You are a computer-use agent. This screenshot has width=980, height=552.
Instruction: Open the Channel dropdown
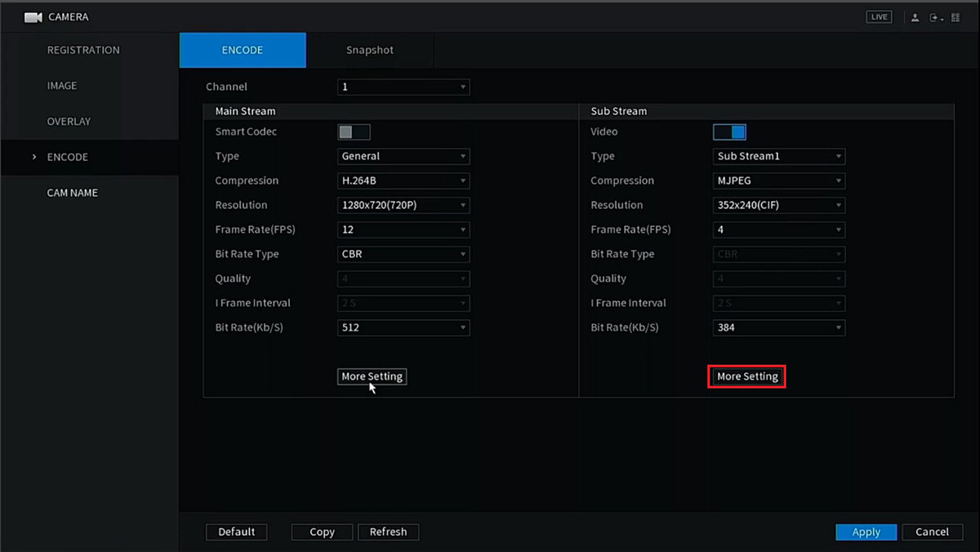click(x=403, y=87)
